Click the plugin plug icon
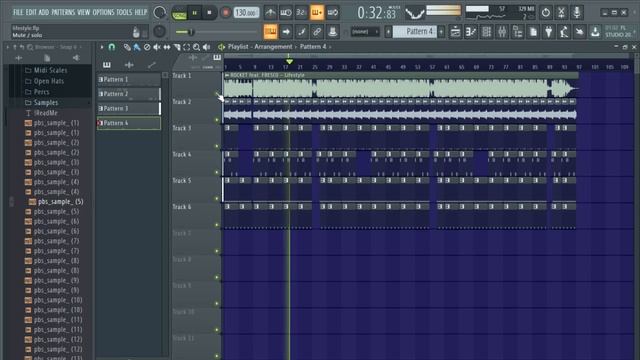The image size is (640, 360). click(x=549, y=31)
